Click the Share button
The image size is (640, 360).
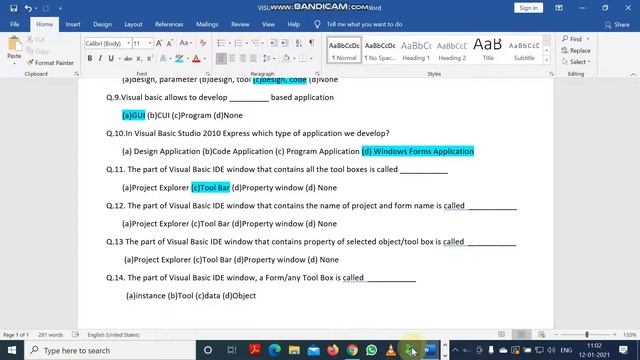tap(617, 25)
